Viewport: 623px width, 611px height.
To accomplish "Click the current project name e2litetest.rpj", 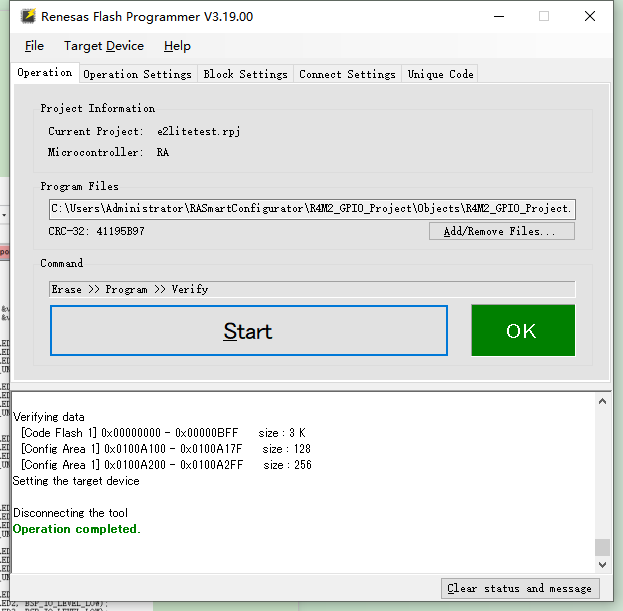I will 199,131.
